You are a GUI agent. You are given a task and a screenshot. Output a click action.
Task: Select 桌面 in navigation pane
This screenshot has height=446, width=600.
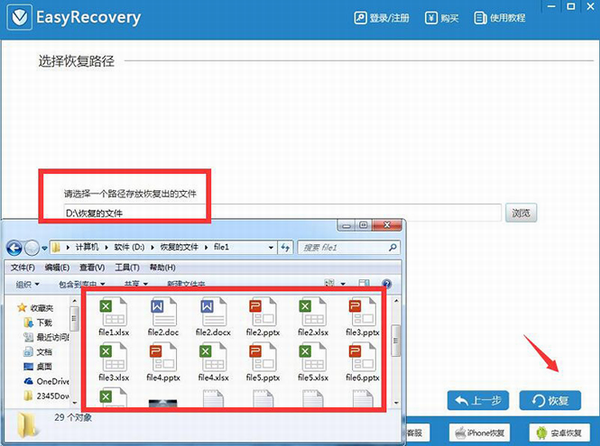(x=38, y=366)
